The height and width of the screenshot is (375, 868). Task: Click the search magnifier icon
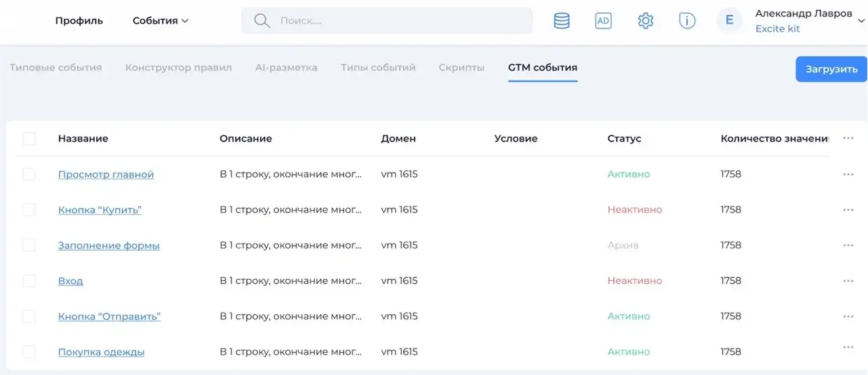262,21
